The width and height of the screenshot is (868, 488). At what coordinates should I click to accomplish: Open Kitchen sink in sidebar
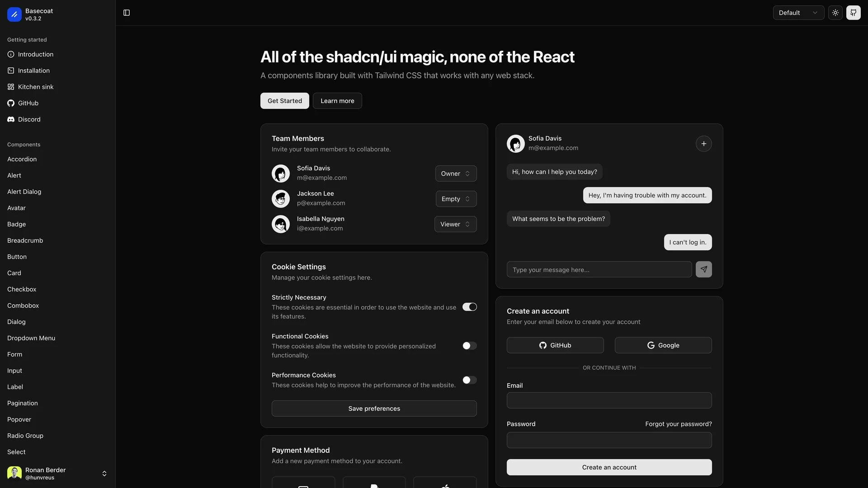coord(36,87)
